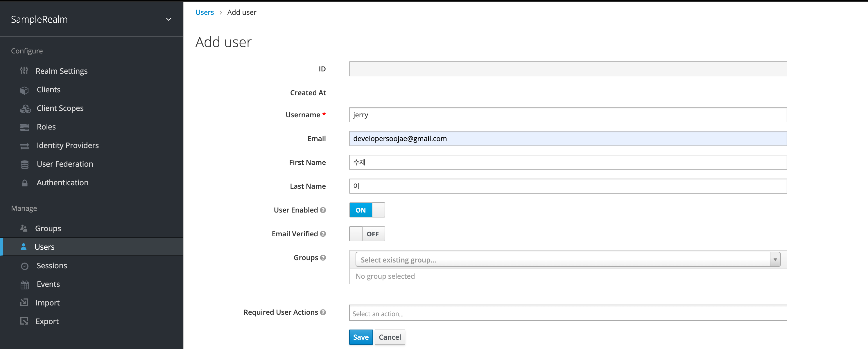Click the Clients cube icon
The height and width of the screenshot is (349, 868).
pyautogui.click(x=24, y=90)
